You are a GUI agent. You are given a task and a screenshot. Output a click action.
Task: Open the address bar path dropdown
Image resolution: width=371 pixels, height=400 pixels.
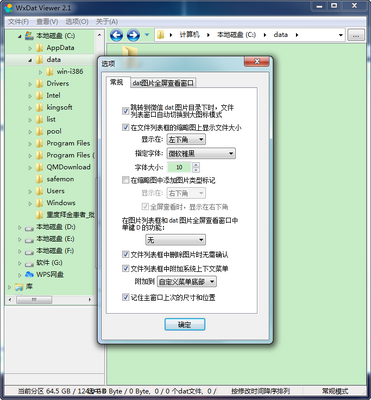click(x=340, y=35)
